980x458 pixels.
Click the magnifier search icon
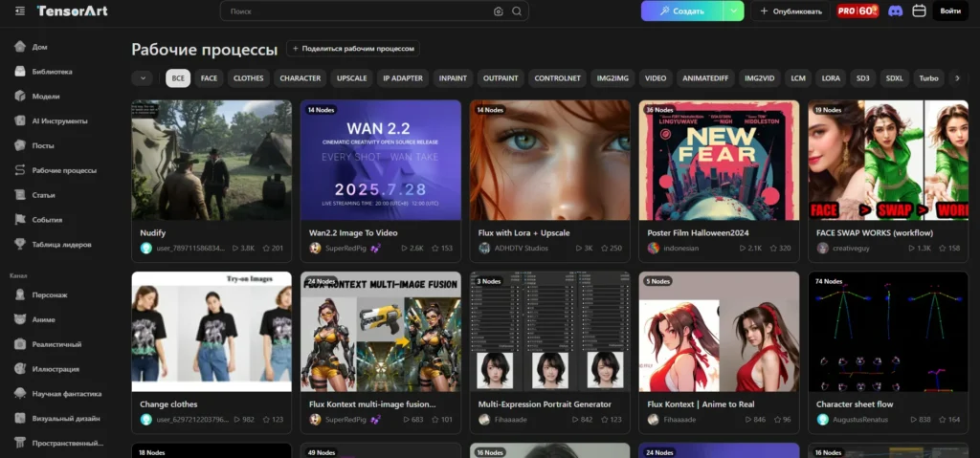pyautogui.click(x=516, y=11)
